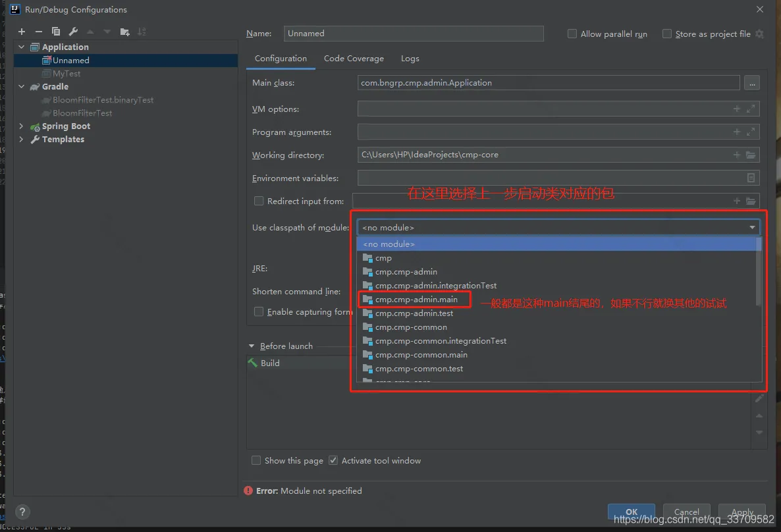Toggle Enable capturing form checkbox
The width and height of the screenshot is (781, 532).
click(259, 311)
